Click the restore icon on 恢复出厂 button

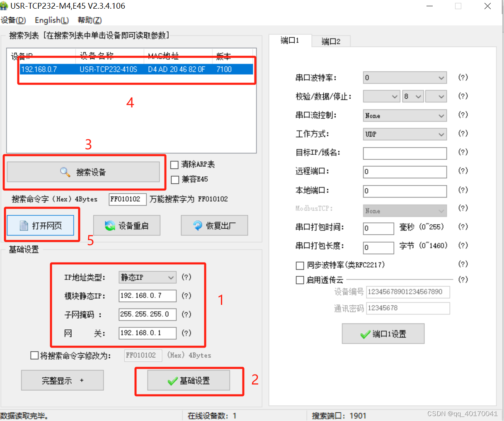coord(198,226)
